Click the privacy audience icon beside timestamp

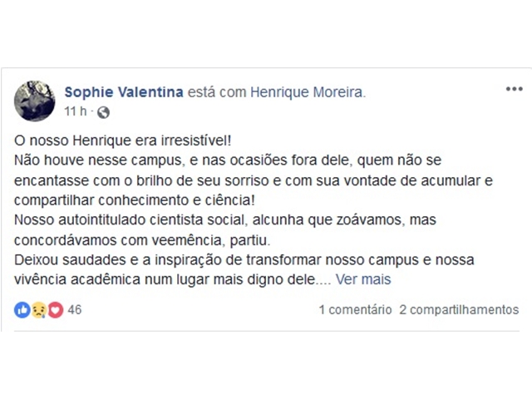coord(102,111)
